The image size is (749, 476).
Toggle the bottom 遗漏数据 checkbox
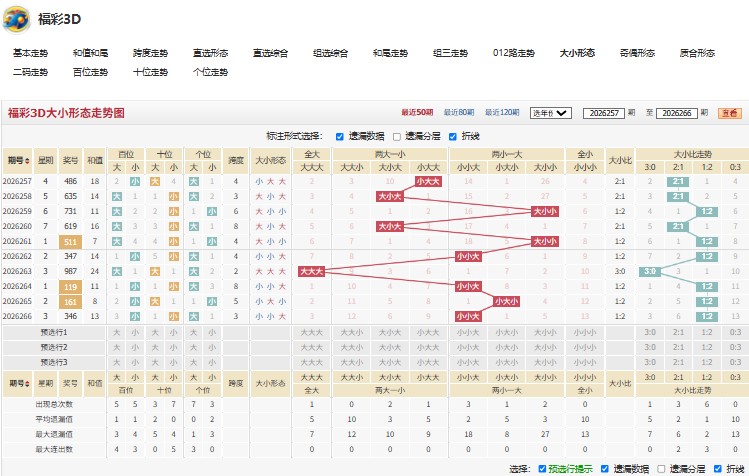pos(604,469)
